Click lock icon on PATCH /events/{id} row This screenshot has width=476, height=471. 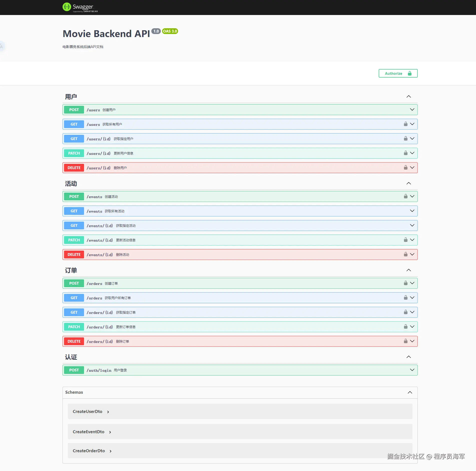coord(405,240)
